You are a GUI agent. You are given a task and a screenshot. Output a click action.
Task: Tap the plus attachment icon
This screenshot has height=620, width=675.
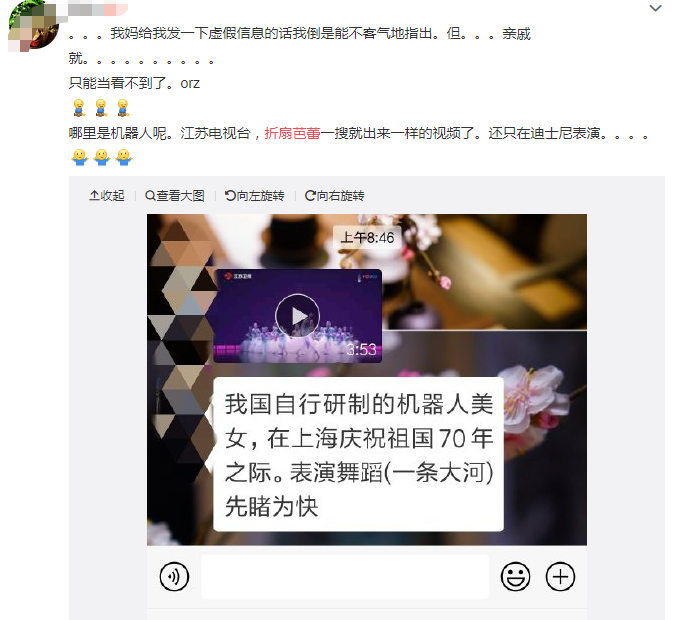coord(560,577)
